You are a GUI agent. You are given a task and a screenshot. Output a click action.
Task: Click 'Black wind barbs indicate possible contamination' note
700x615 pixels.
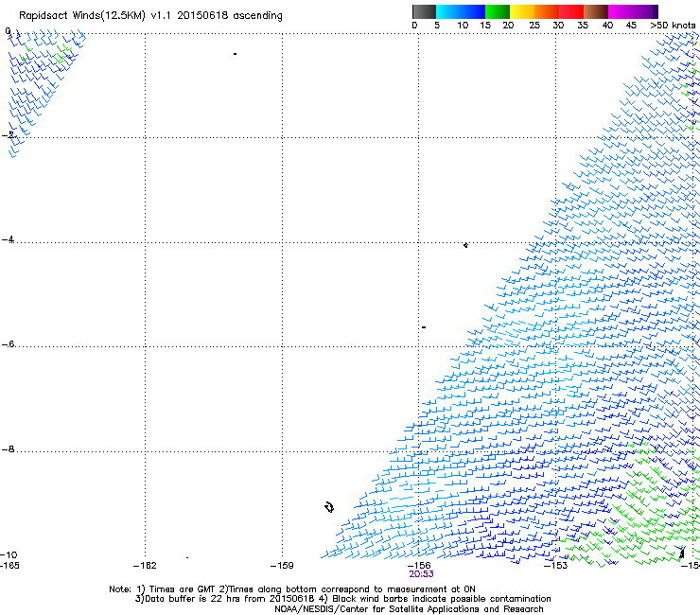(442, 599)
